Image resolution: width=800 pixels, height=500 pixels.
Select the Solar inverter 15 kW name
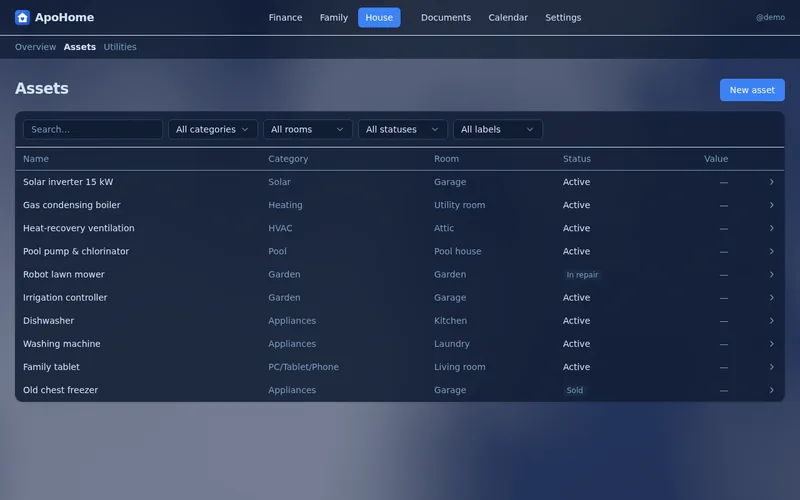[68, 182]
